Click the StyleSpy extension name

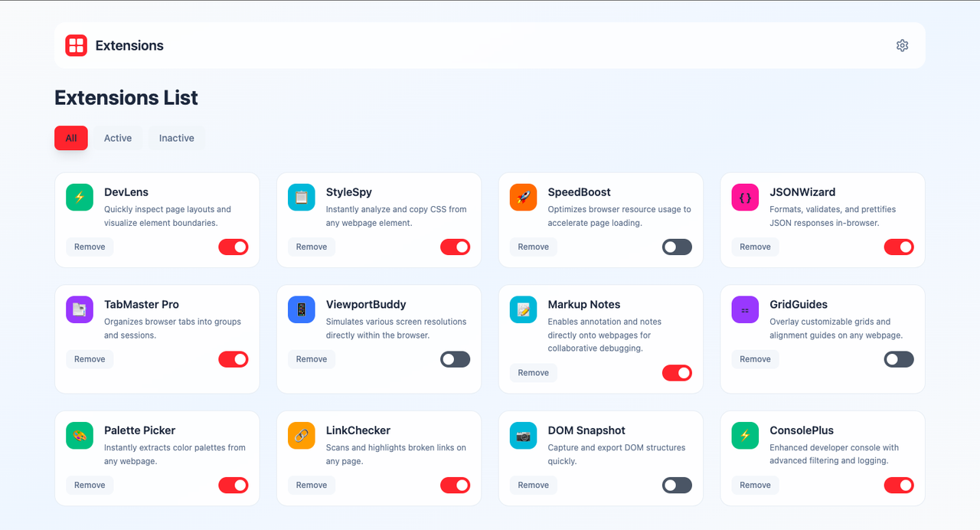click(x=349, y=192)
